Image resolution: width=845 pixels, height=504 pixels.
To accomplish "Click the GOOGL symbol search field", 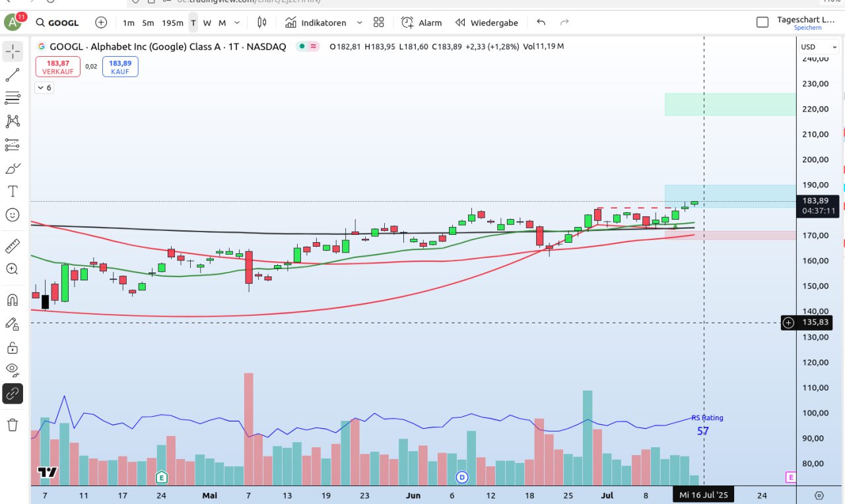I will click(x=57, y=22).
